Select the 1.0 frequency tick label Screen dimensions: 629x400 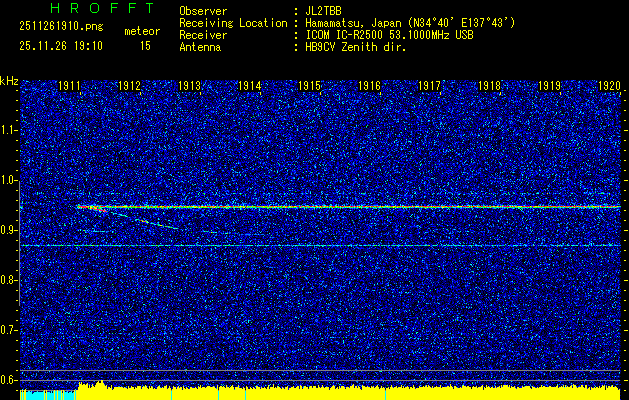click(x=9, y=180)
